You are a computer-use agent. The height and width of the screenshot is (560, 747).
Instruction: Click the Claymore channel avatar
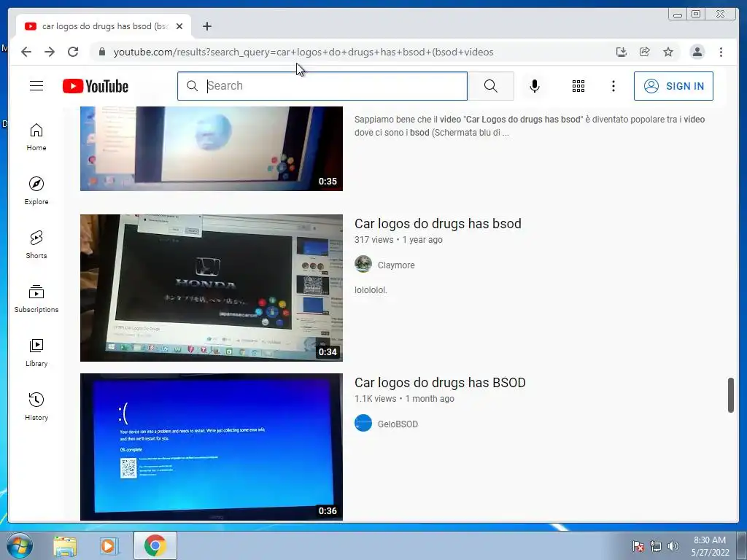click(363, 264)
